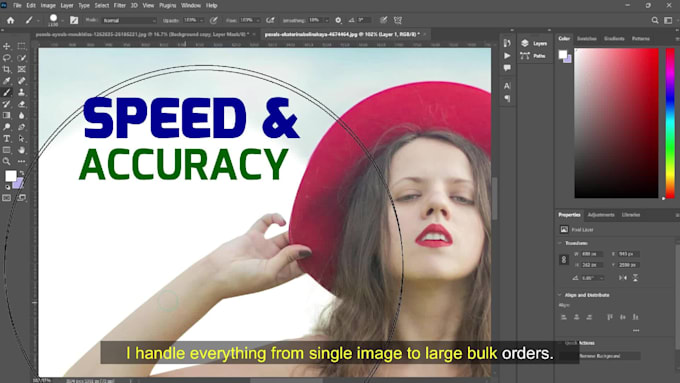Toggle pressure for size button
Viewport: 680px width, 383px height.
coord(383,20)
